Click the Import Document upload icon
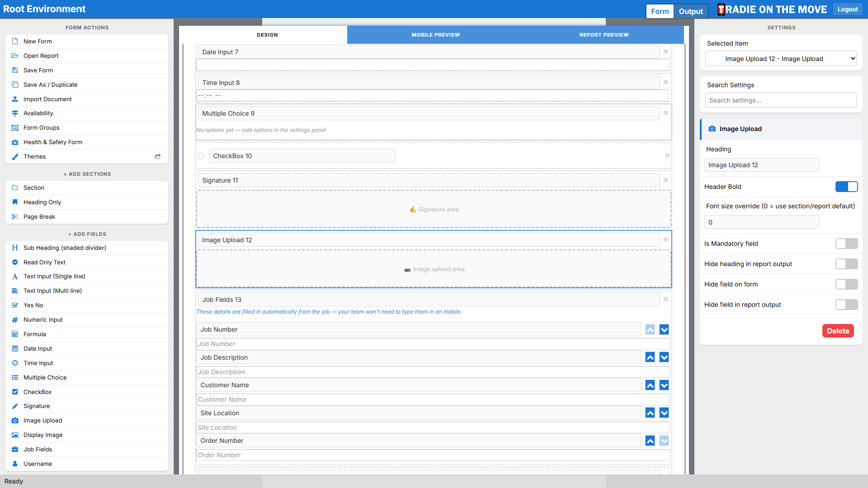868x488 pixels. point(15,99)
